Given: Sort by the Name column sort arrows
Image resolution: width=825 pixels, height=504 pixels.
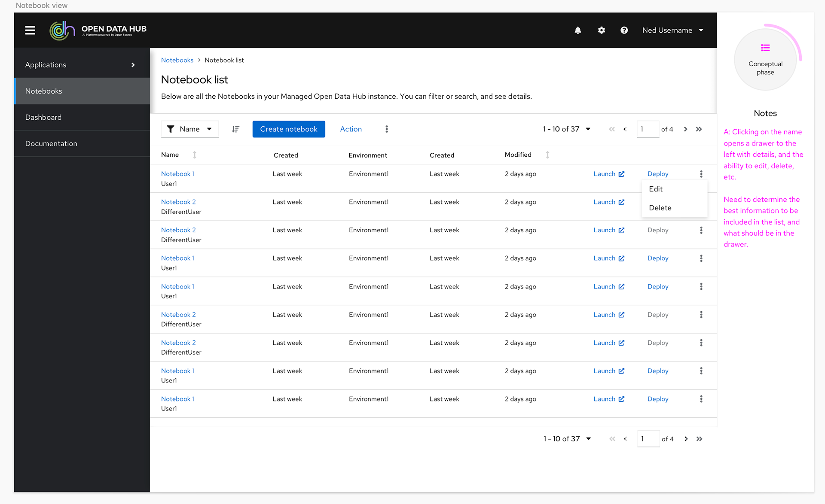Looking at the screenshot, I should tap(195, 155).
